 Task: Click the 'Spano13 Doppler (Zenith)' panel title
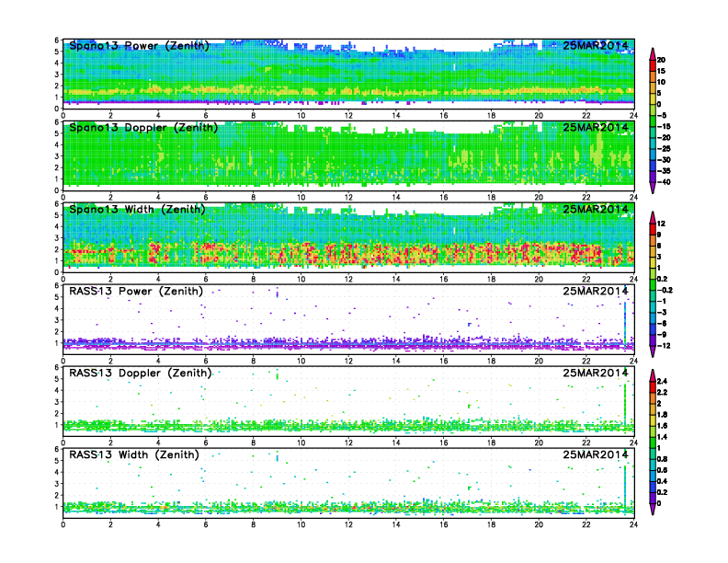click(x=143, y=128)
